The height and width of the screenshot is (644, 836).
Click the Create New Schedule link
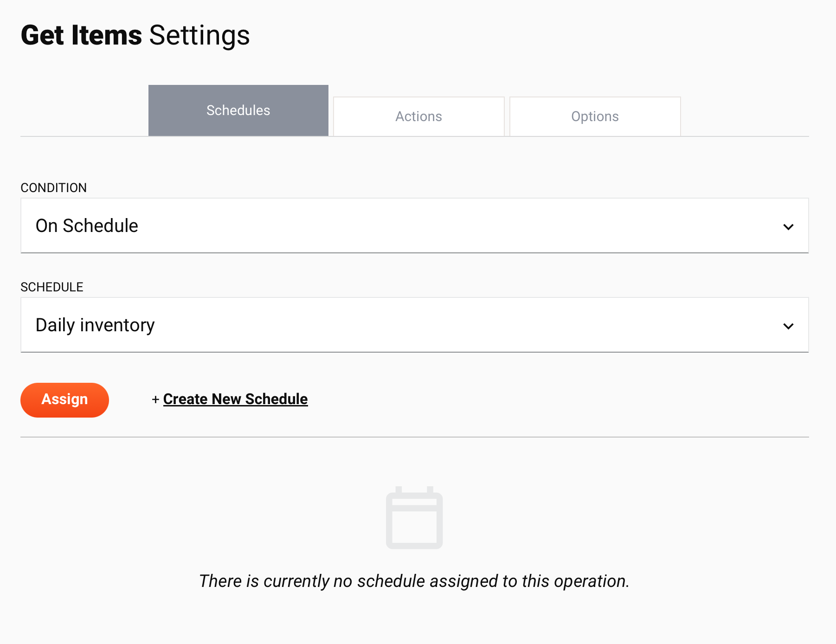(x=235, y=399)
